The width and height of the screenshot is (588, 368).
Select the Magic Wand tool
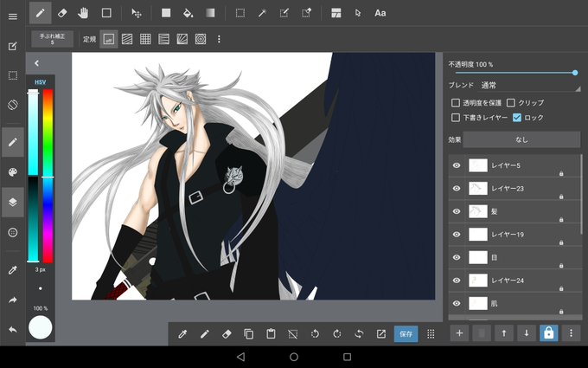(x=262, y=13)
